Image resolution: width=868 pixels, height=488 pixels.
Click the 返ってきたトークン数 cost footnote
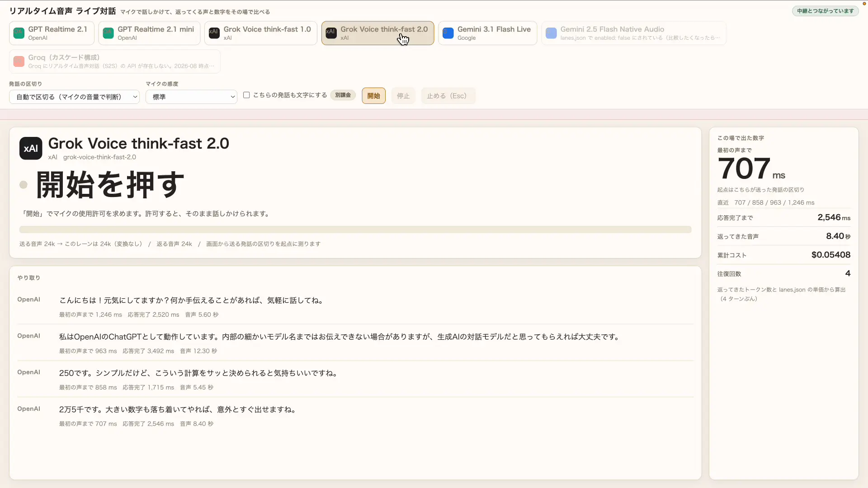(781, 294)
